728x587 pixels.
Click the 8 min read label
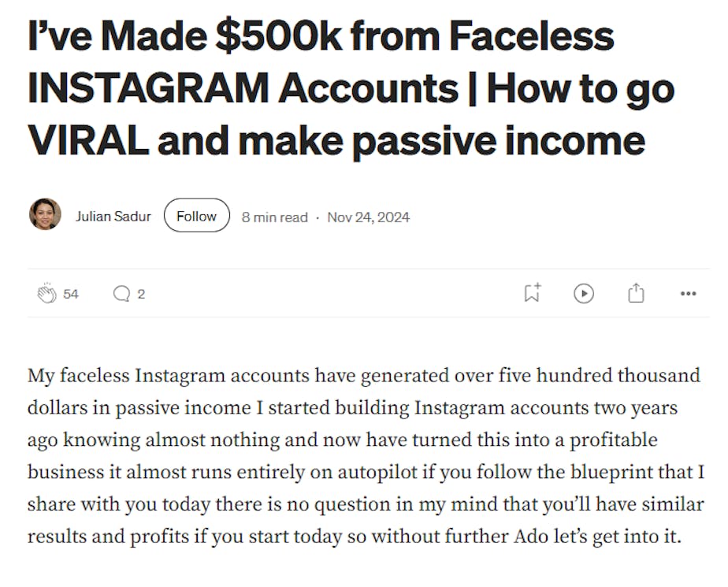274,217
